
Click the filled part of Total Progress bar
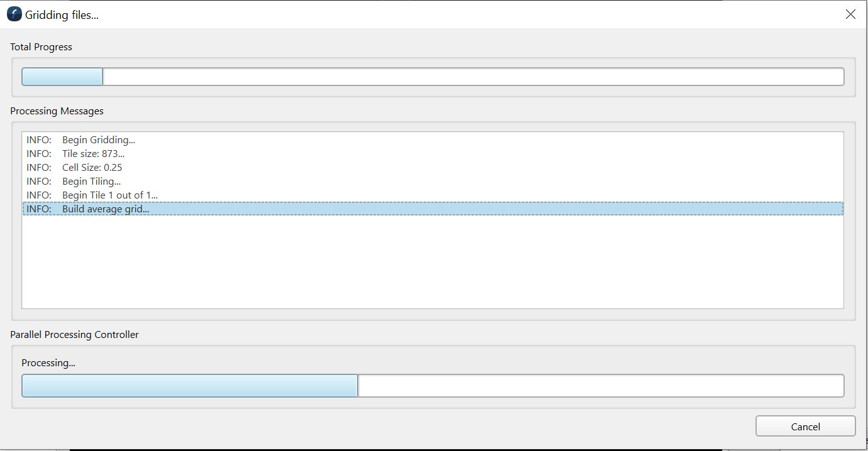click(x=62, y=77)
